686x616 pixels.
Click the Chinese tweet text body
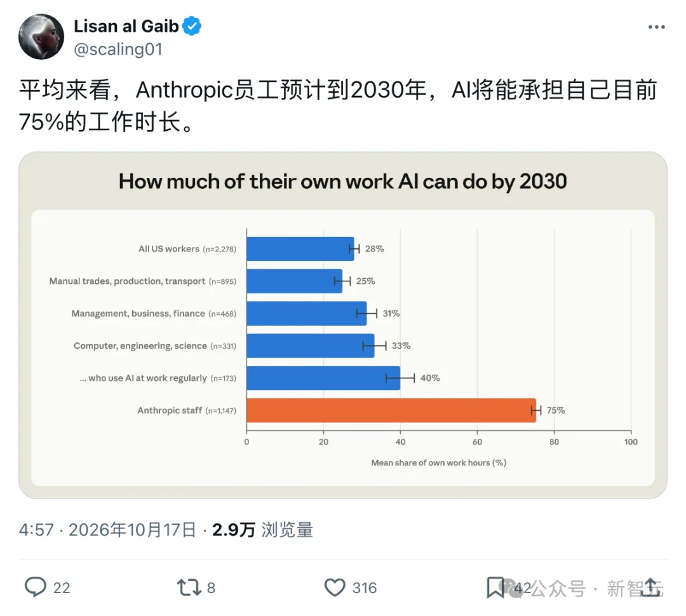pos(338,105)
